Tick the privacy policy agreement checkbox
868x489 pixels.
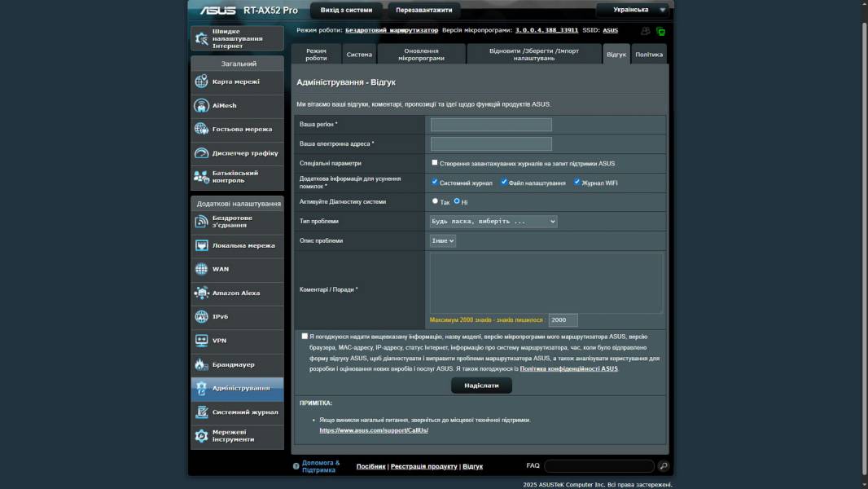305,336
